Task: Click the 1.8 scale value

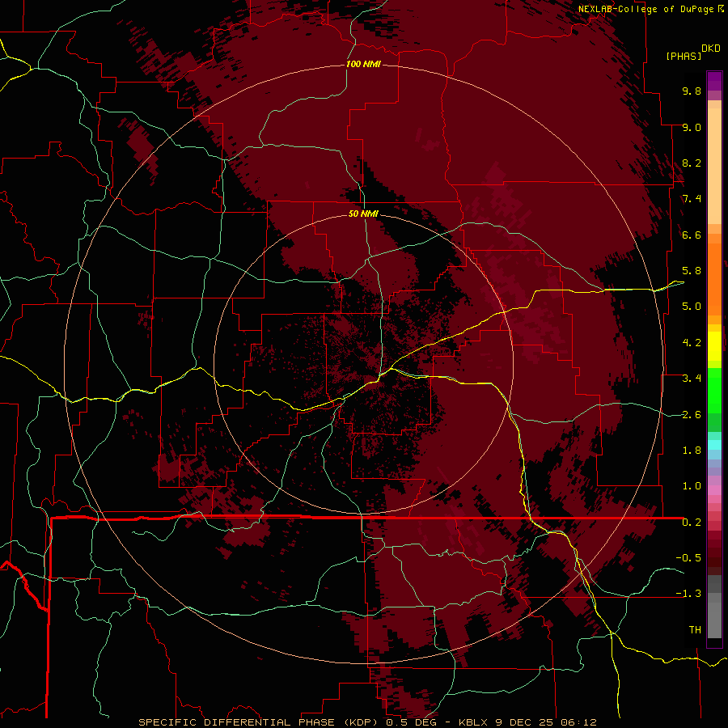Action: pyautogui.click(x=692, y=451)
